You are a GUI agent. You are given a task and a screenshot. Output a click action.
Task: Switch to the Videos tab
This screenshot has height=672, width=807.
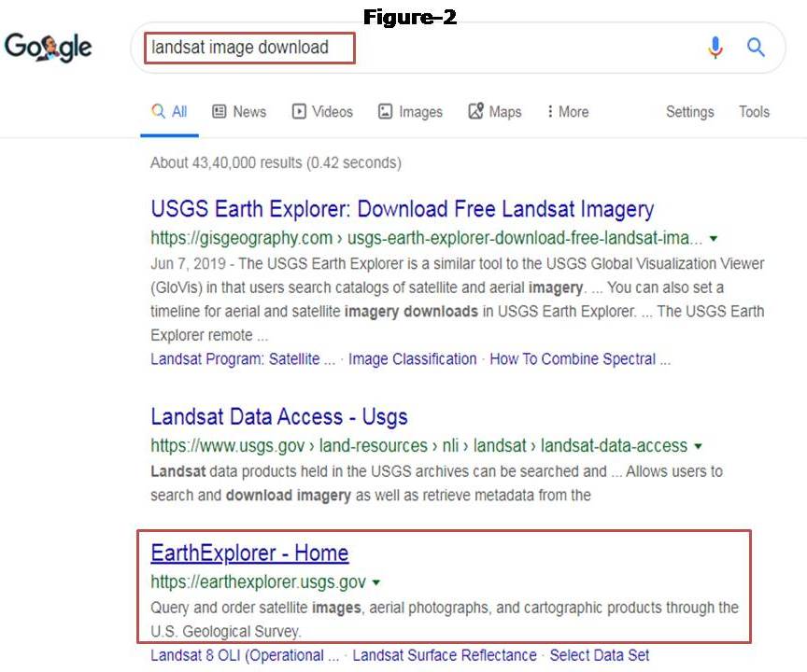322,112
